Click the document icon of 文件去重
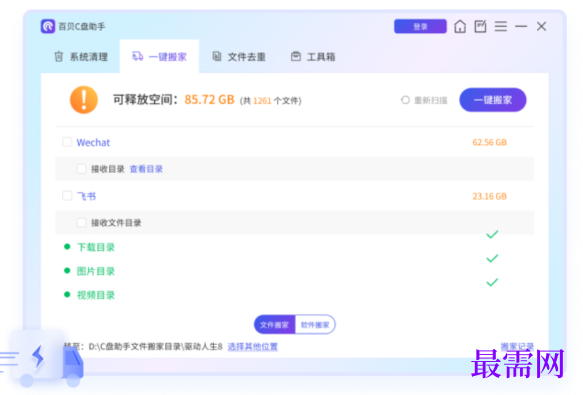The height and width of the screenshot is (395, 583). point(217,56)
